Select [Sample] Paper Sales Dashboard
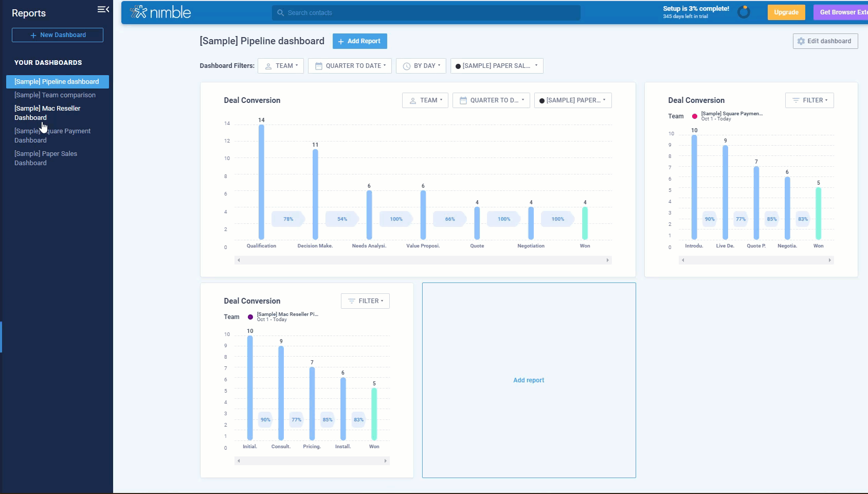The image size is (868, 494). 46,158
